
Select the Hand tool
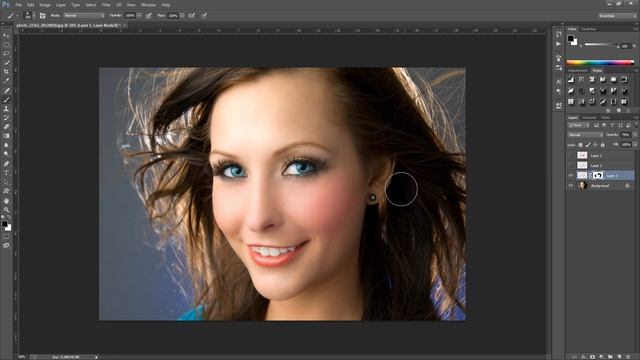pos(6,201)
